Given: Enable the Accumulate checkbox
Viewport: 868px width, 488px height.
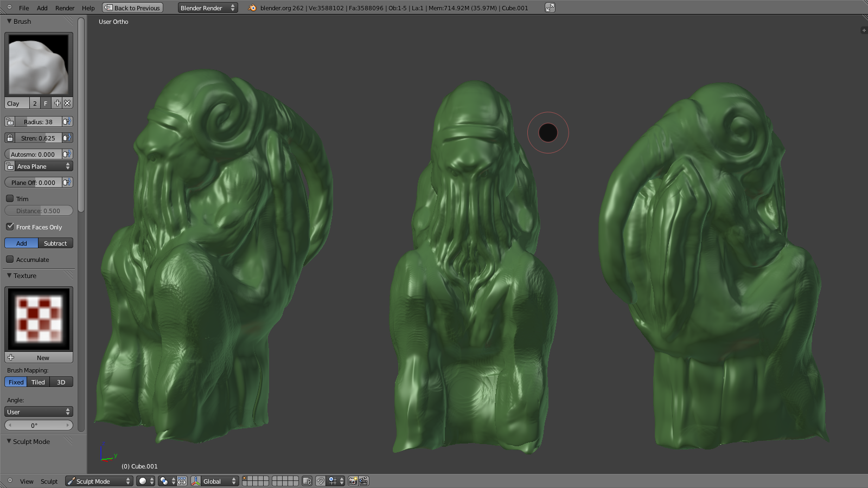Looking at the screenshot, I should [x=10, y=260].
